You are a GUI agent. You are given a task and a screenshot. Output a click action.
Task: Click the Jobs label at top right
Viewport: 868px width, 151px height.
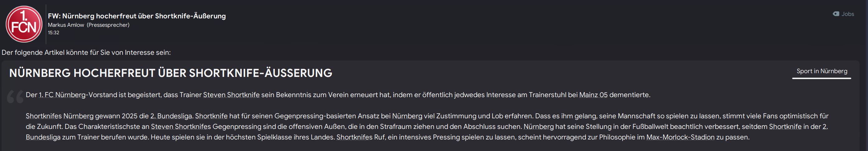(848, 14)
